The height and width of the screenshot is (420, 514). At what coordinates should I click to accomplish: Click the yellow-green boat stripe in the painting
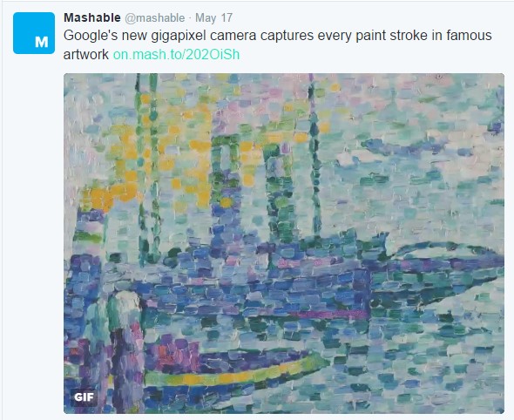click(x=236, y=372)
